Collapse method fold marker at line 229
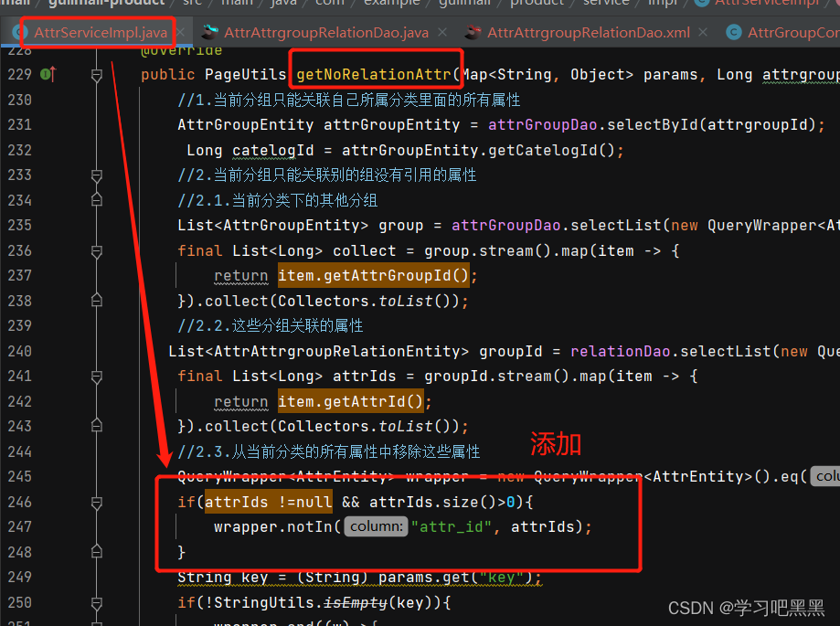 click(x=96, y=75)
